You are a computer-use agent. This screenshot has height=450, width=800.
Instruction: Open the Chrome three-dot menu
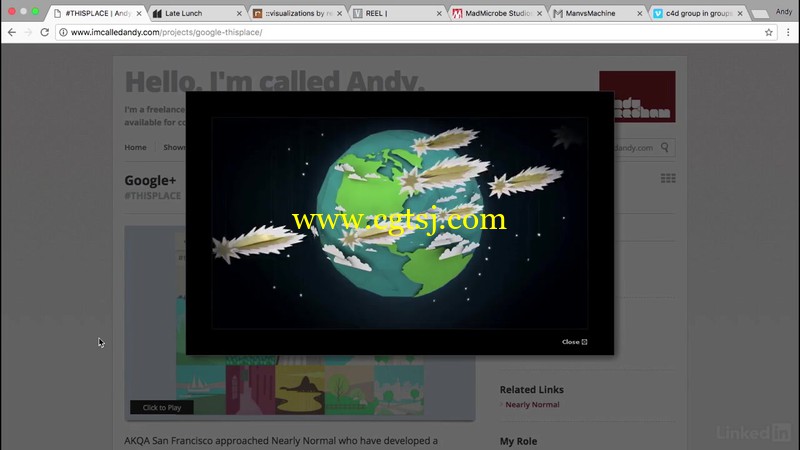click(x=788, y=32)
